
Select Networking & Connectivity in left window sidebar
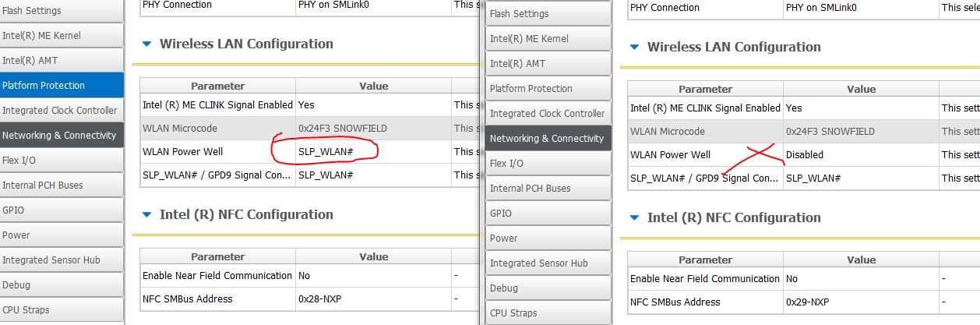point(62,136)
